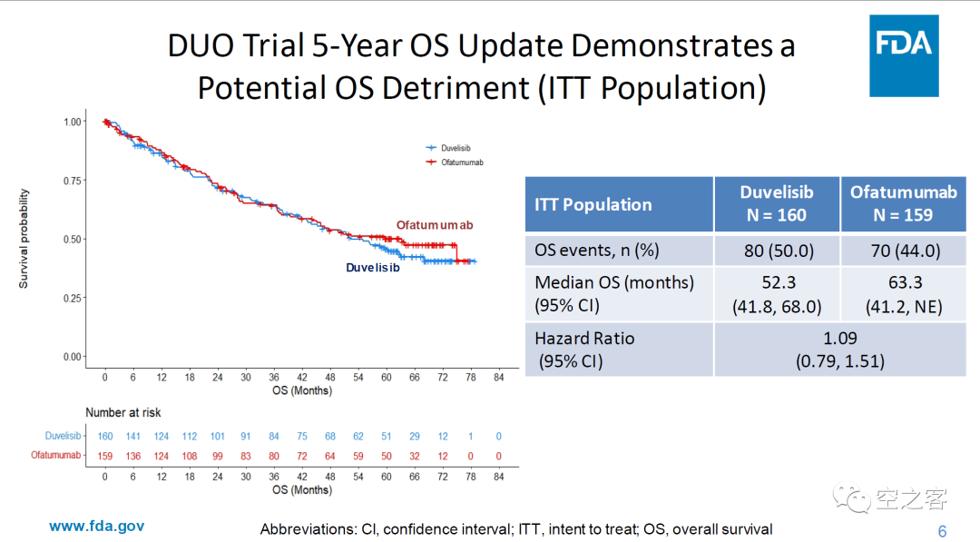Select '62' in the Duvelisib at-risk row
The width and height of the screenshot is (980, 542).
[358, 437]
